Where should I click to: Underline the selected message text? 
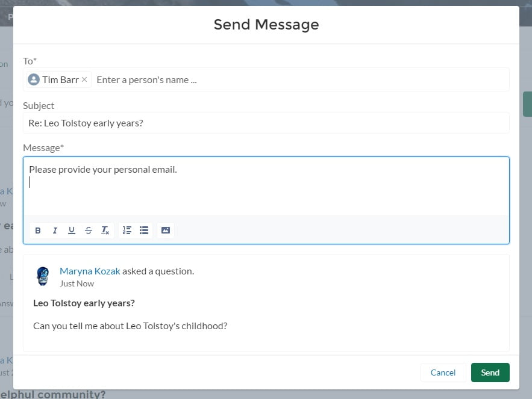coord(72,230)
